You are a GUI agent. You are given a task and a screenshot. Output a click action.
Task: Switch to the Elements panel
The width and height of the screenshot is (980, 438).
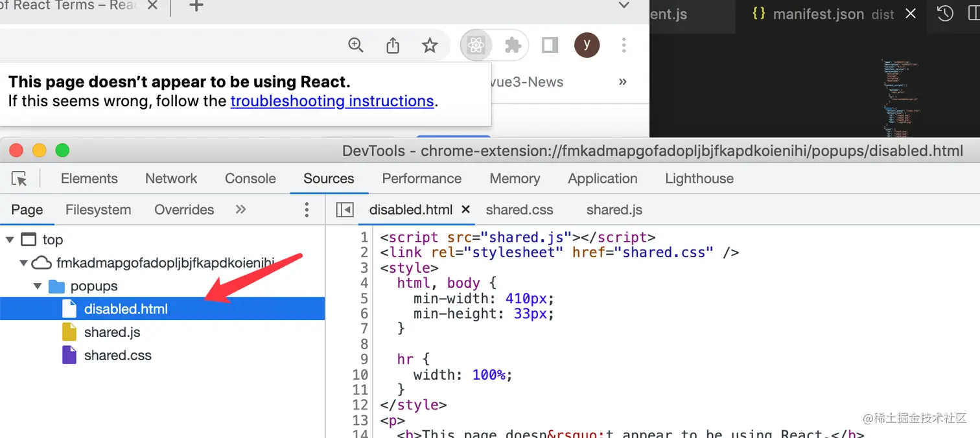point(89,179)
